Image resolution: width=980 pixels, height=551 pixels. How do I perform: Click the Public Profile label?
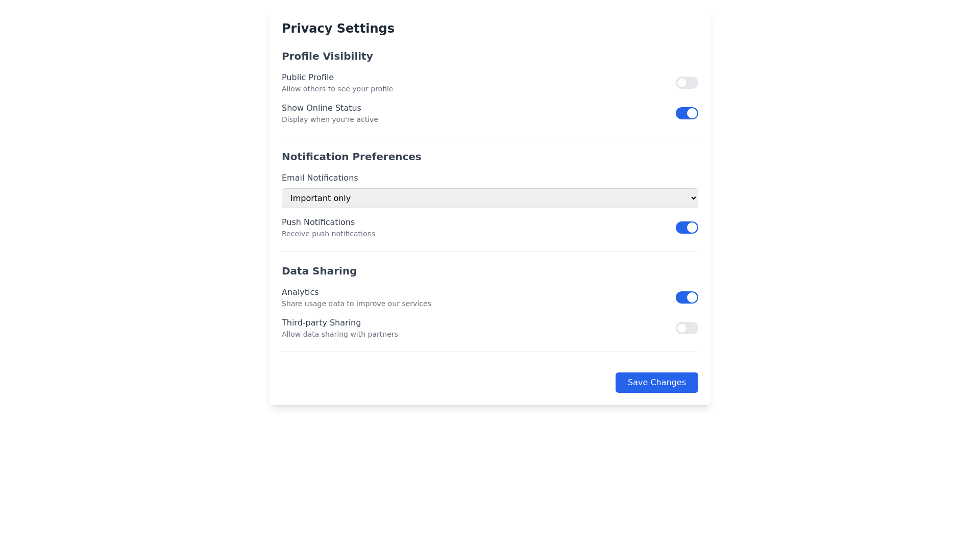click(307, 77)
